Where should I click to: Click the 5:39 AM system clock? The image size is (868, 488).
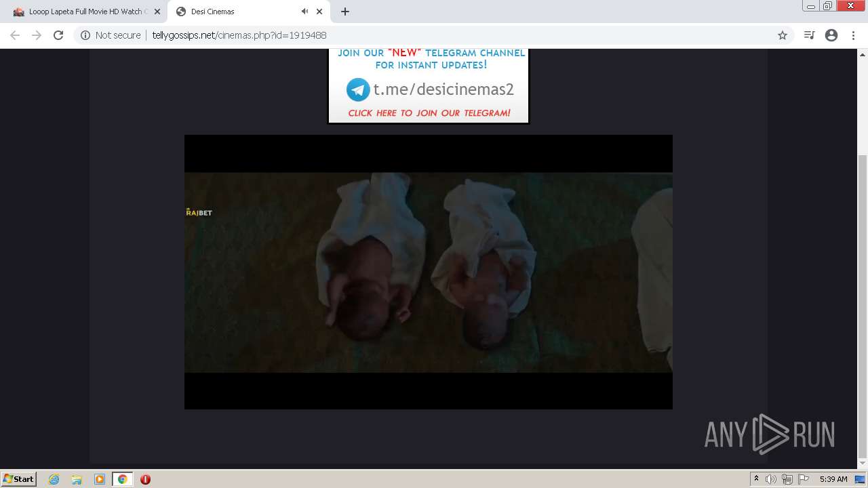[x=833, y=479]
